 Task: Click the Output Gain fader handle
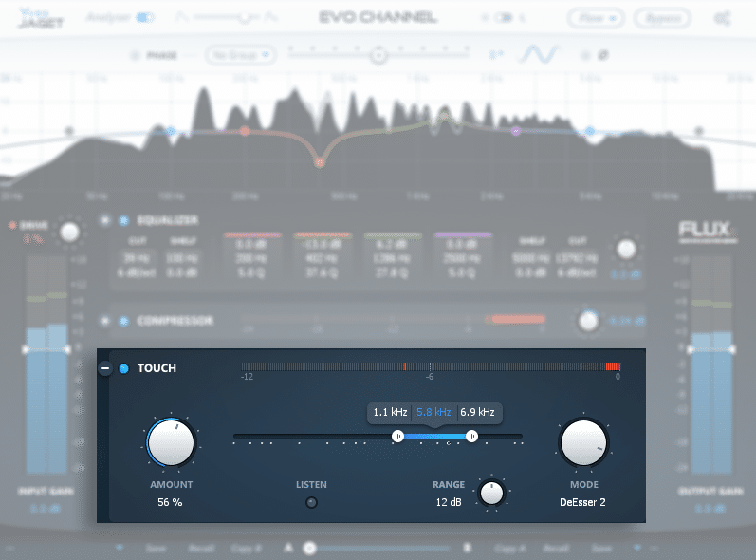tap(711, 349)
